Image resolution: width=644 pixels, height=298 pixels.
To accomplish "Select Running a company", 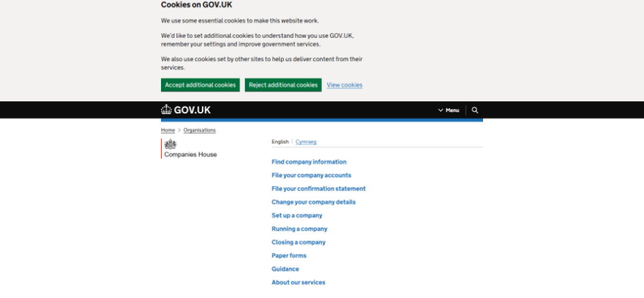I will point(299,228).
